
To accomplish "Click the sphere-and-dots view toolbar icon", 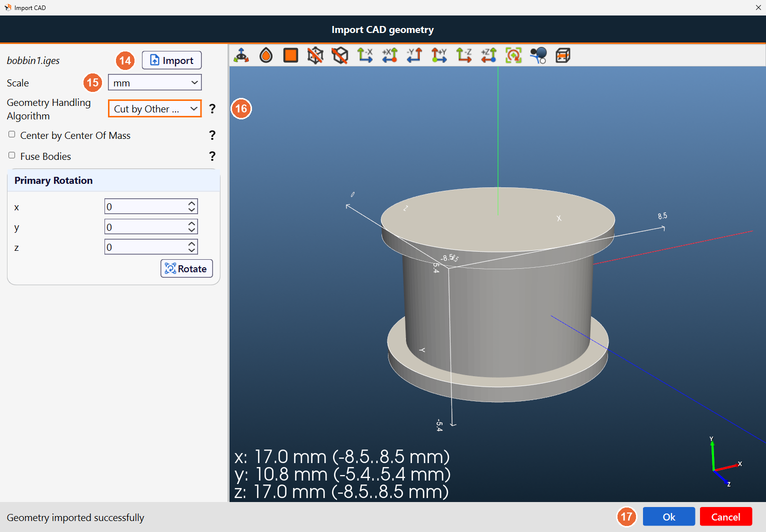I will click(538, 55).
